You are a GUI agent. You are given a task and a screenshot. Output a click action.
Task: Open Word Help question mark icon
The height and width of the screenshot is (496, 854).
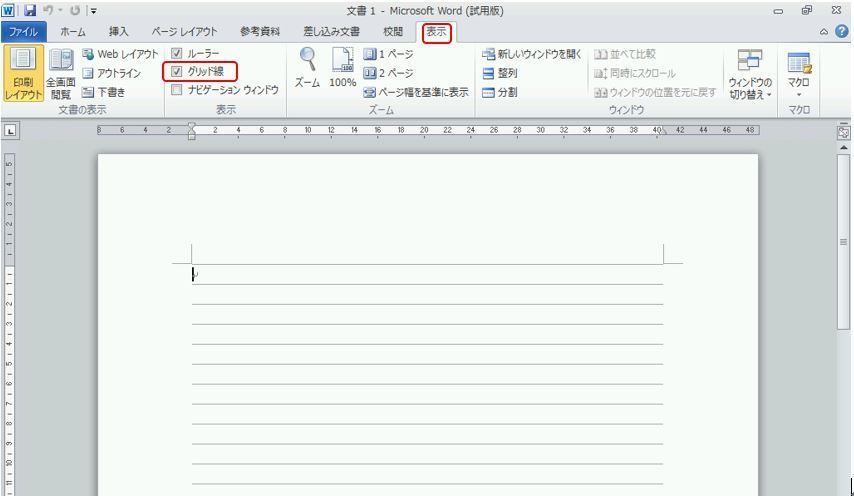tap(841, 31)
